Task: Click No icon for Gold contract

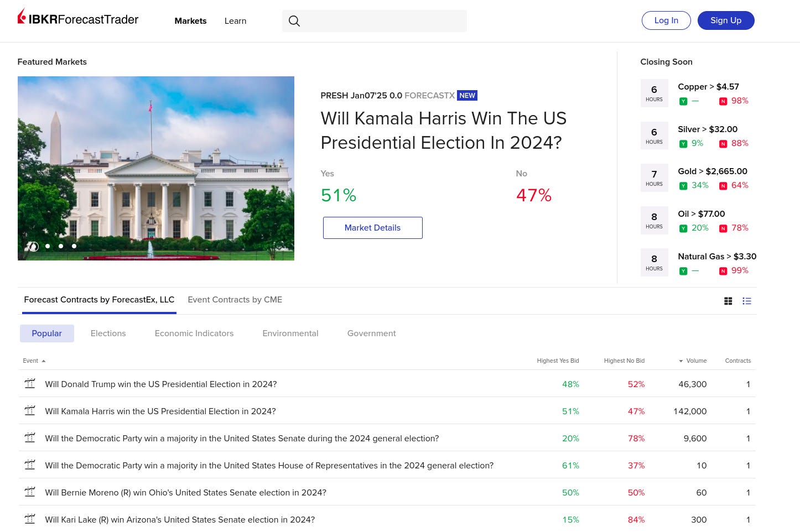Action: (723, 186)
